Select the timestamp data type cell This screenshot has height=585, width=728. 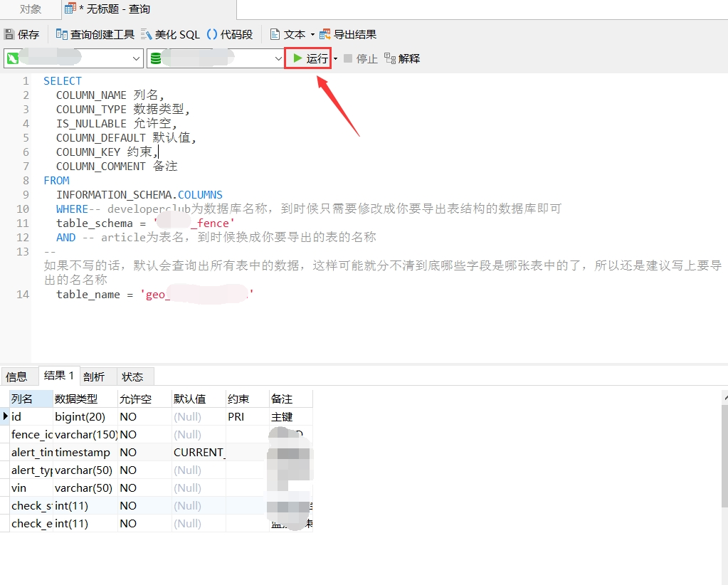coord(85,452)
